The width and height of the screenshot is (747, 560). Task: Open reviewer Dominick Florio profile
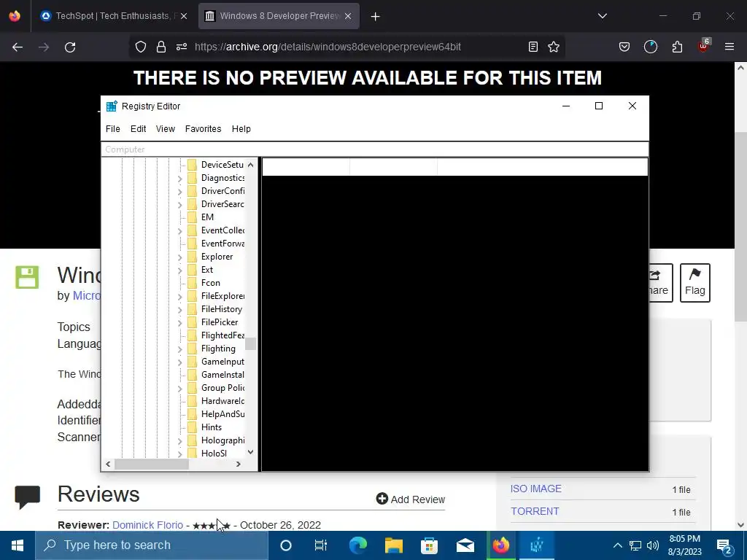pyautogui.click(x=147, y=525)
